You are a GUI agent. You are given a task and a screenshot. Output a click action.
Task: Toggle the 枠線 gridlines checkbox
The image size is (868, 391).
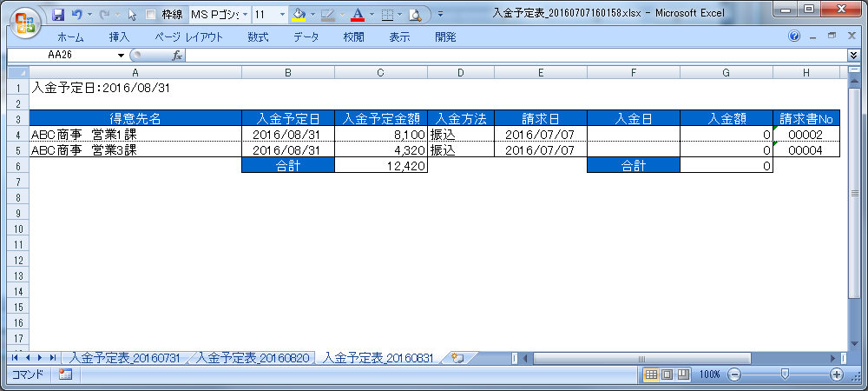pyautogui.click(x=151, y=15)
